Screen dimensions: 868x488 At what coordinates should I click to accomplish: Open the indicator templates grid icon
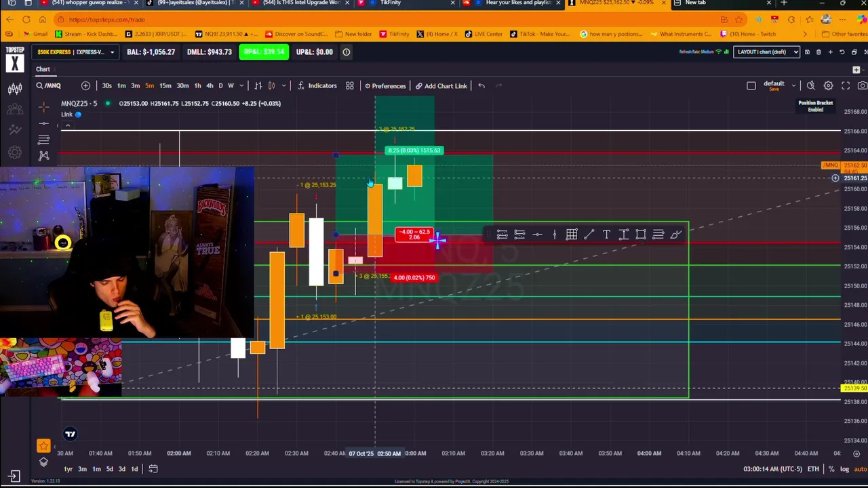[349, 85]
